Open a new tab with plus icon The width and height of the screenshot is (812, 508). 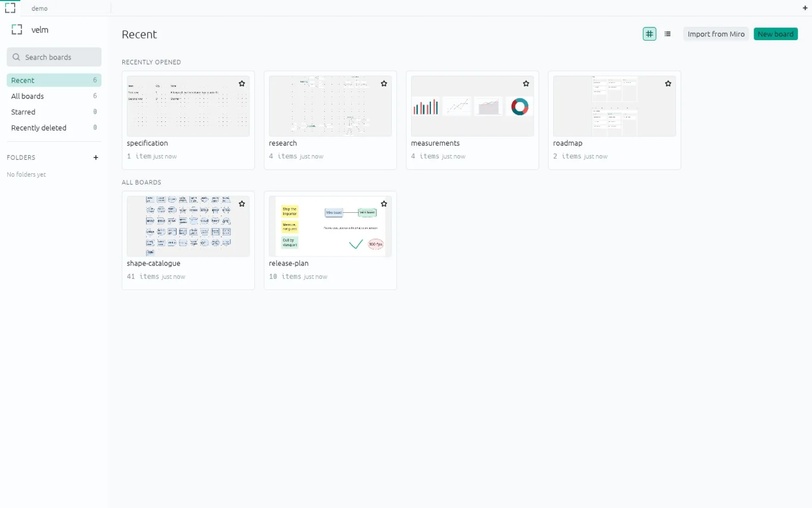point(805,8)
